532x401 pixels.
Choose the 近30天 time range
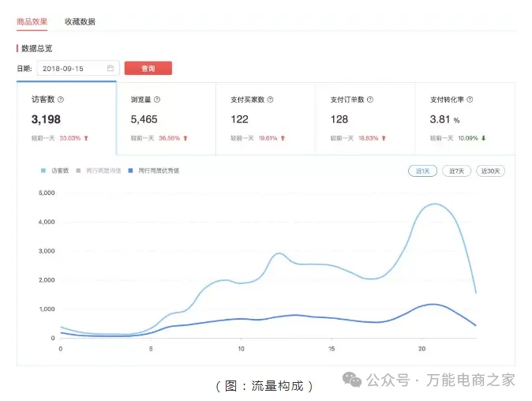pos(490,171)
